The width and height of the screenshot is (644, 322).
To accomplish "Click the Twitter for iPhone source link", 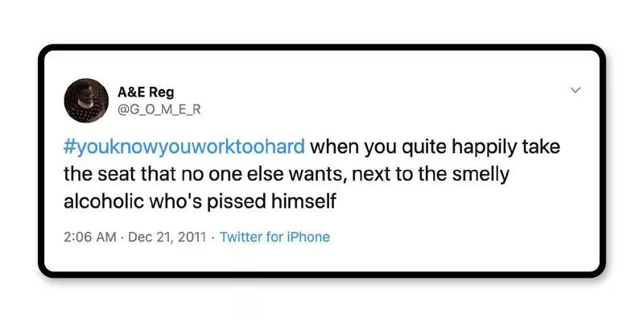I will [x=275, y=237].
